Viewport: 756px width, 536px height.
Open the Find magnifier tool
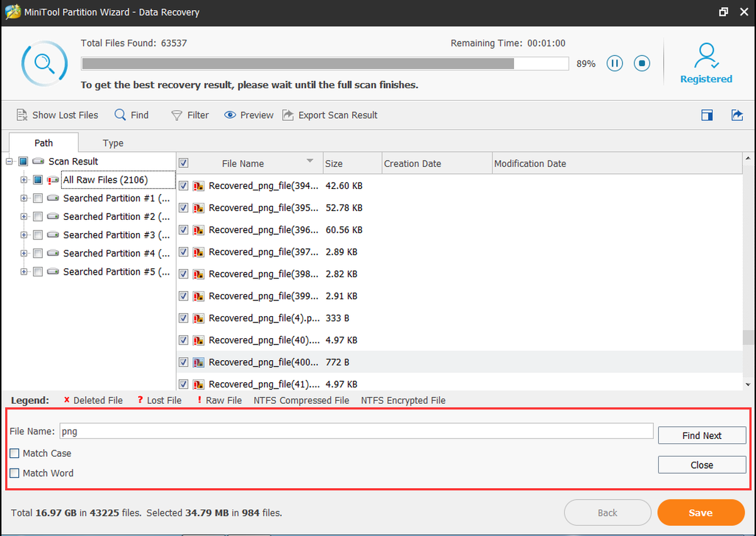(120, 115)
